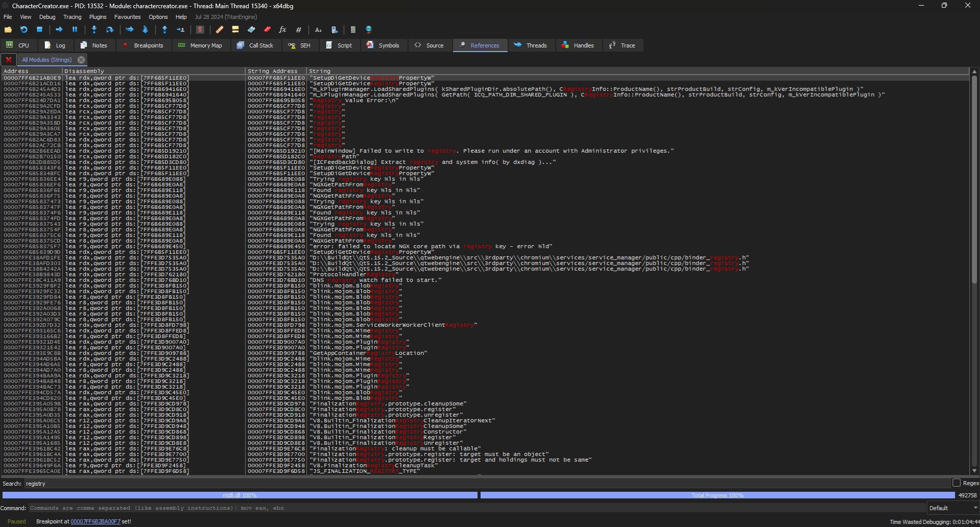This screenshot has height=527, width=980.
Task: Restart debugging with the circular arrow icon
Action: coord(23,30)
